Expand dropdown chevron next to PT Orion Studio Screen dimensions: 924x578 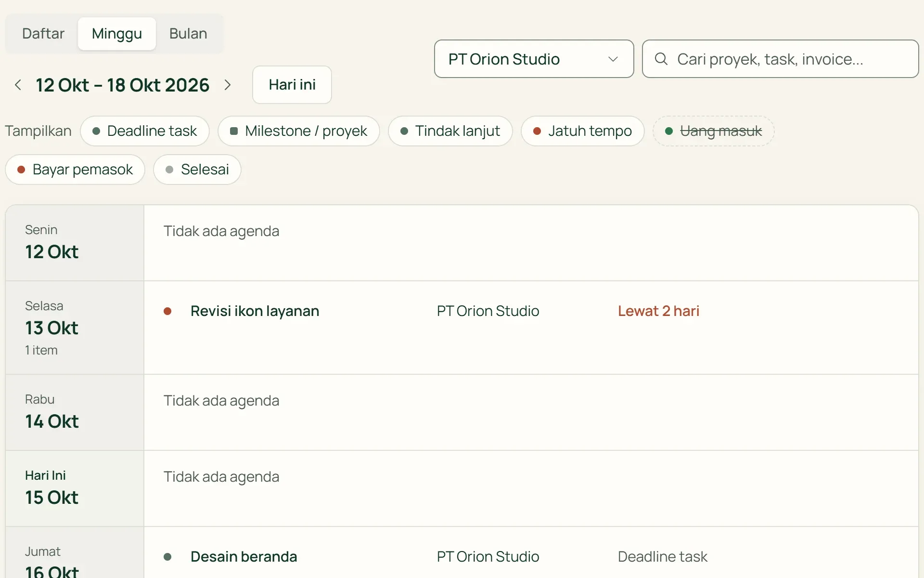point(613,59)
